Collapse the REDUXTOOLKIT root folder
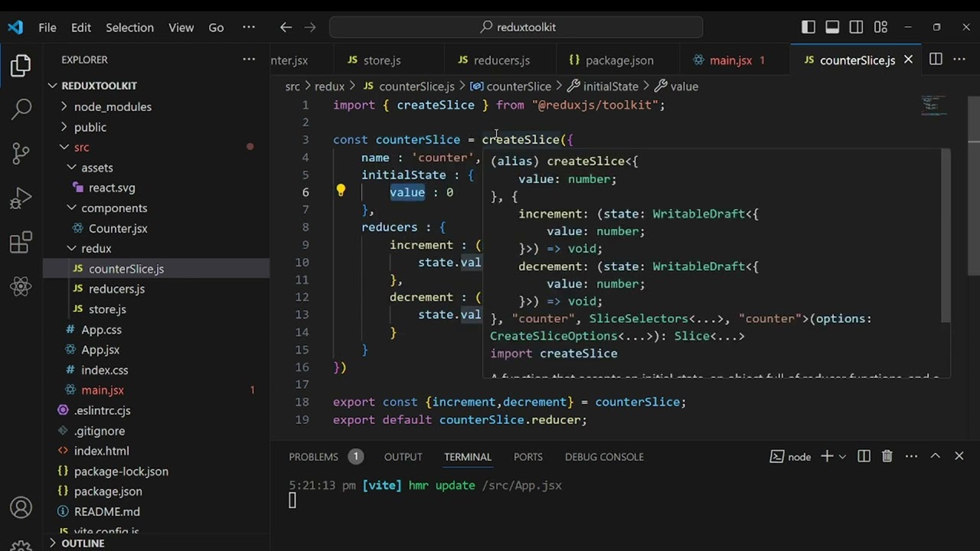Viewport: 980px width, 551px height. pyautogui.click(x=157, y=86)
